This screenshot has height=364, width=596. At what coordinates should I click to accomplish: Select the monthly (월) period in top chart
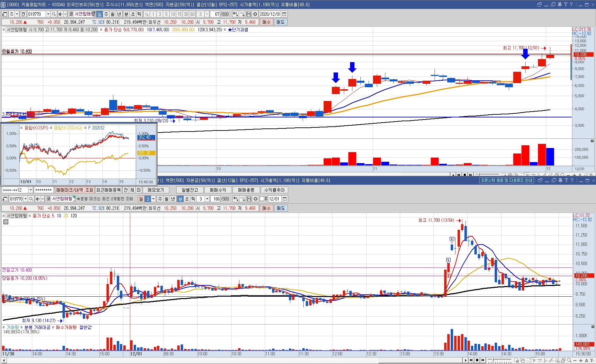click(x=112, y=14)
